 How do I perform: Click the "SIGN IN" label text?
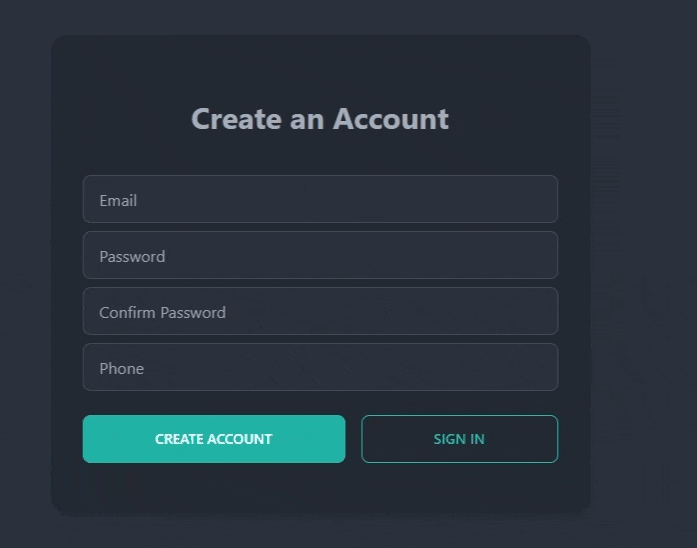point(459,439)
